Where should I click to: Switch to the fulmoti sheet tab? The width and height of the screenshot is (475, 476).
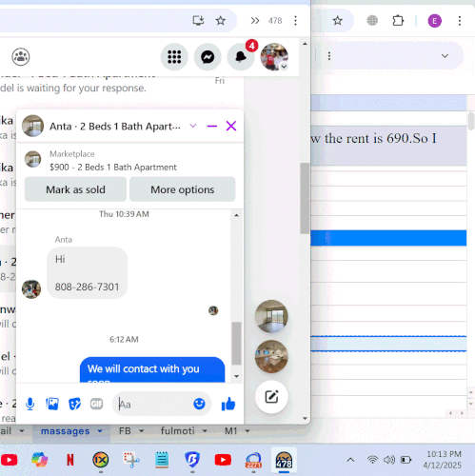(x=177, y=431)
